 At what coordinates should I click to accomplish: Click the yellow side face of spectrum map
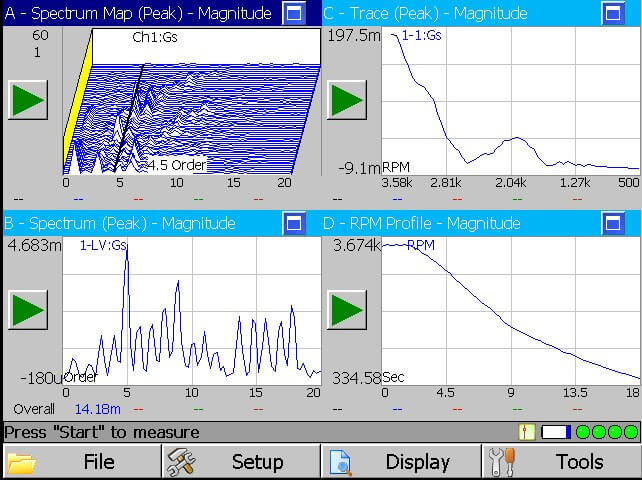click(78, 102)
